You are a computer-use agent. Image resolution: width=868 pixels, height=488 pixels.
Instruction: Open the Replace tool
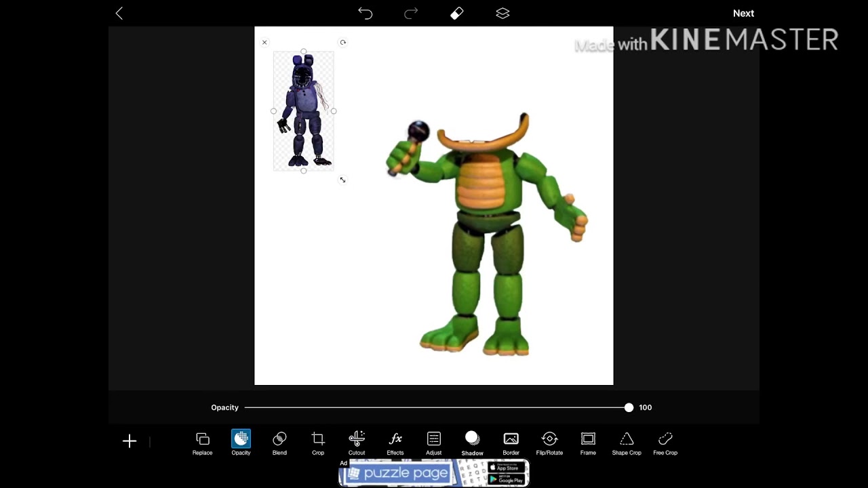[x=202, y=443]
